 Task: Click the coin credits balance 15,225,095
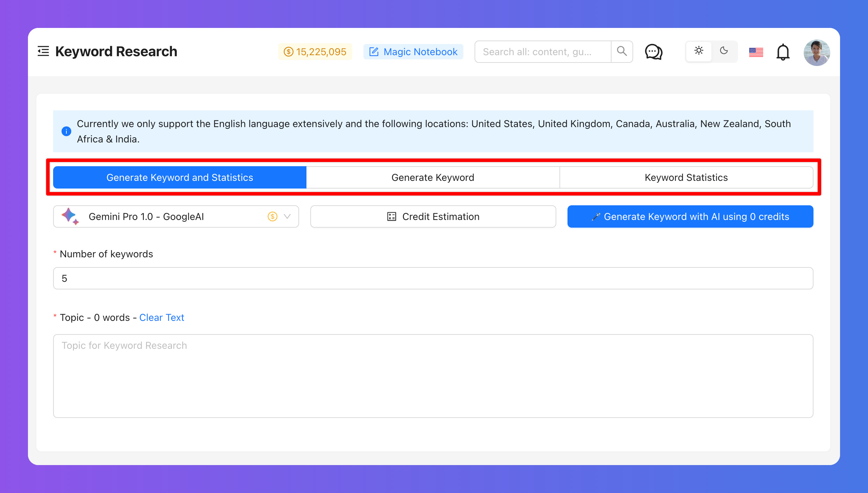(x=315, y=52)
